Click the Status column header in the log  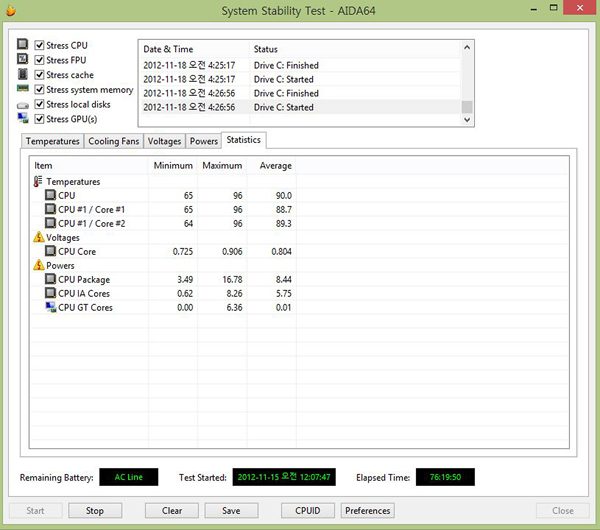pos(355,49)
